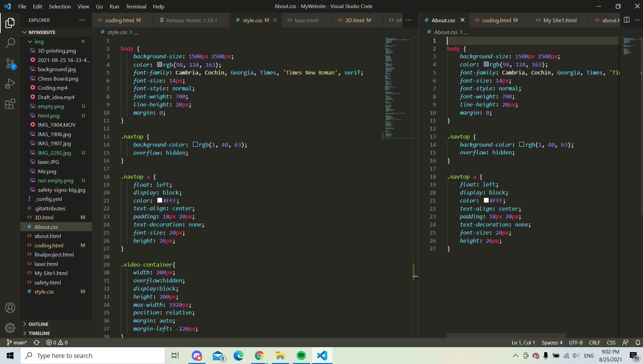
Task: Open finalproject.html in the explorer
Action: click(x=56, y=254)
